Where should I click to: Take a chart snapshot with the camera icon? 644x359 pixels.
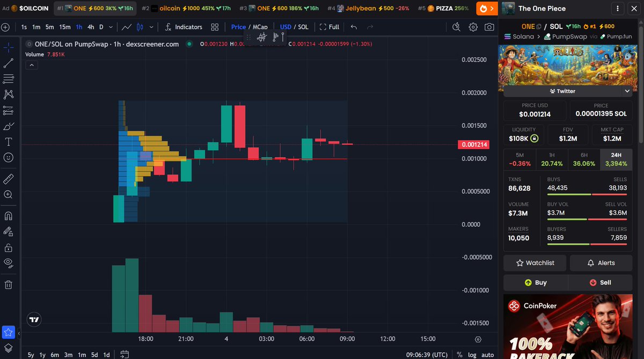point(489,27)
